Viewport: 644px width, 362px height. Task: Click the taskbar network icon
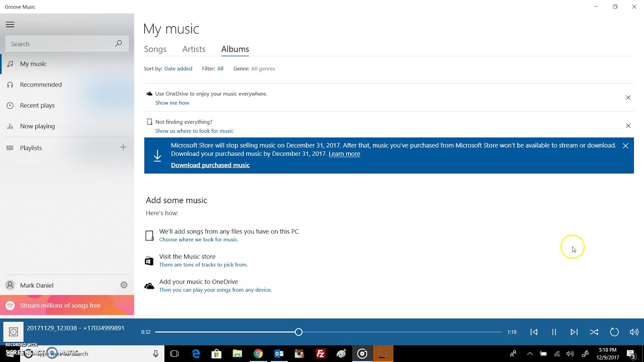pos(557,354)
